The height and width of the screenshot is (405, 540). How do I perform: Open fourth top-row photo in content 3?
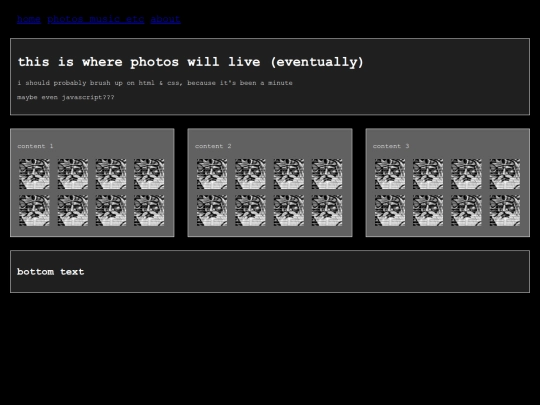click(505, 174)
